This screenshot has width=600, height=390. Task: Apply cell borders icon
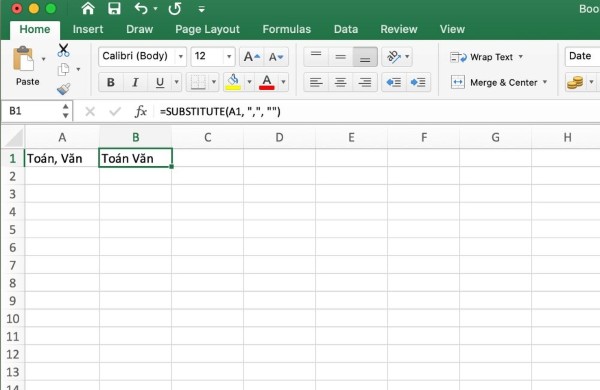[x=198, y=82]
